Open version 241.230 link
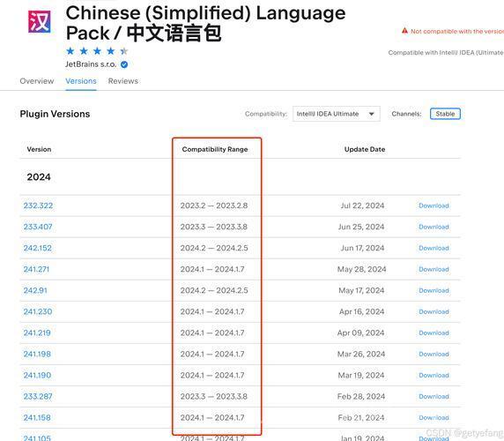The width and height of the screenshot is (504, 441). (38, 311)
